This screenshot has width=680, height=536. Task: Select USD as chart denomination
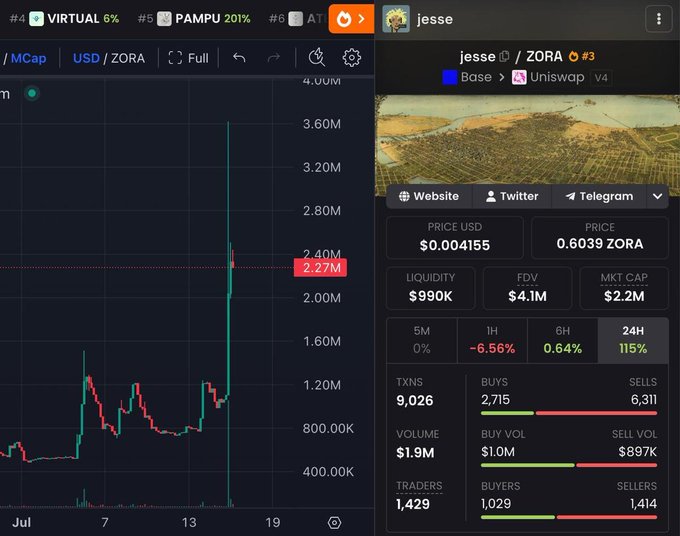(x=86, y=58)
